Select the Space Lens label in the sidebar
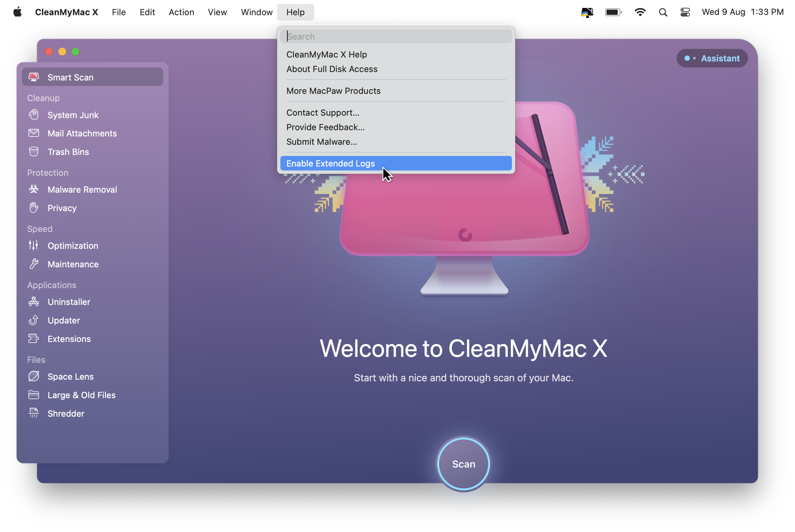Screen dimensions: 795x532 click(x=71, y=376)
